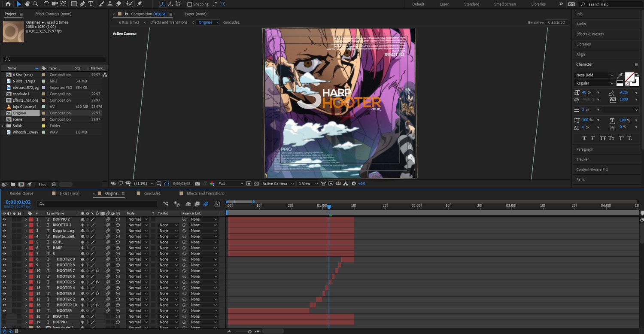Open the TrkMat dropdown for the RISOTTO 2 layer
This screenshot has height=334, width=644.
(167, 225)
